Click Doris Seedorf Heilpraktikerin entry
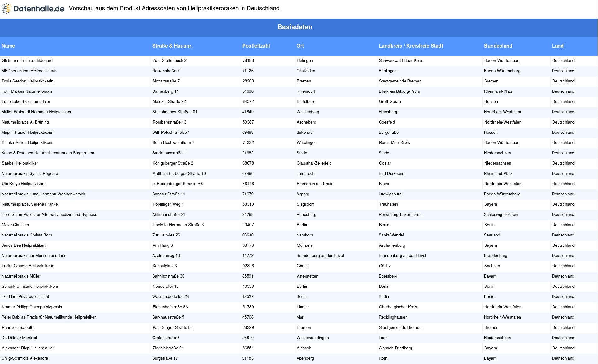Viewport: 598px width, 364px height. point(27,81)
